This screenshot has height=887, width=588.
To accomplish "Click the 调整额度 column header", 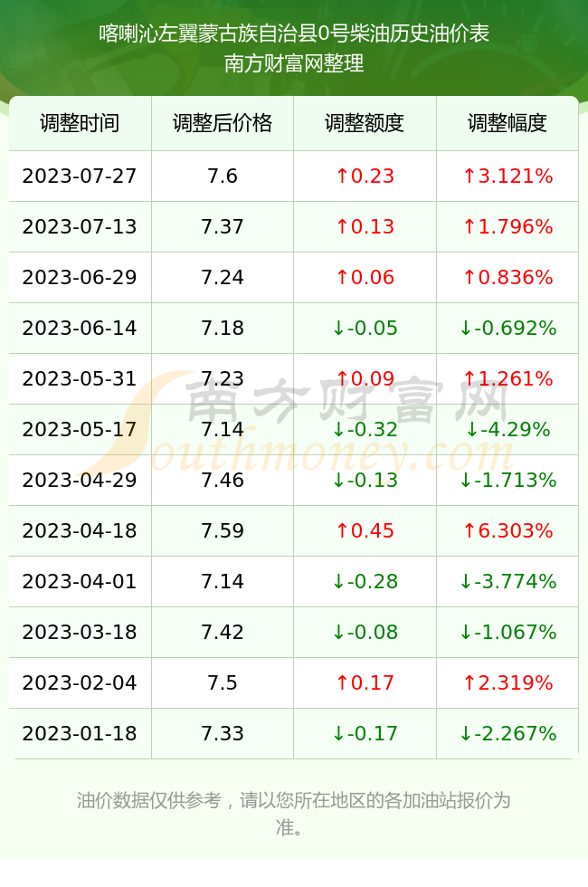I will click(365, 123).
